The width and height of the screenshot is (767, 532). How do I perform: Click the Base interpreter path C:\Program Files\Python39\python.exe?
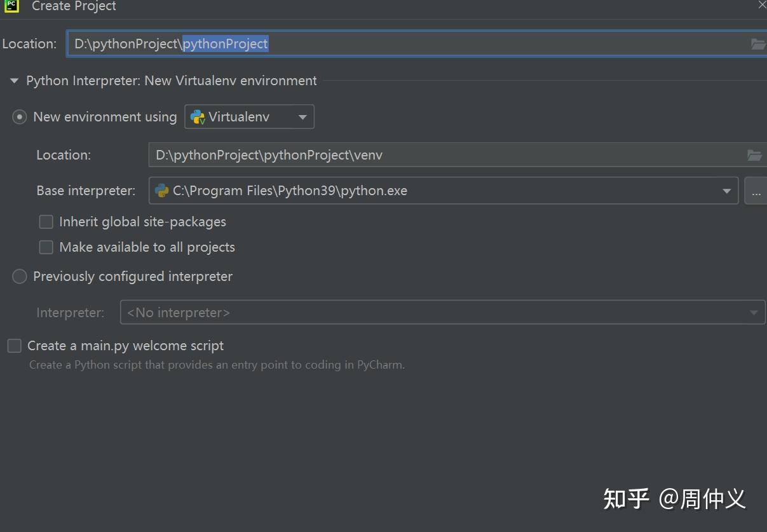click(x=290, y=191)
